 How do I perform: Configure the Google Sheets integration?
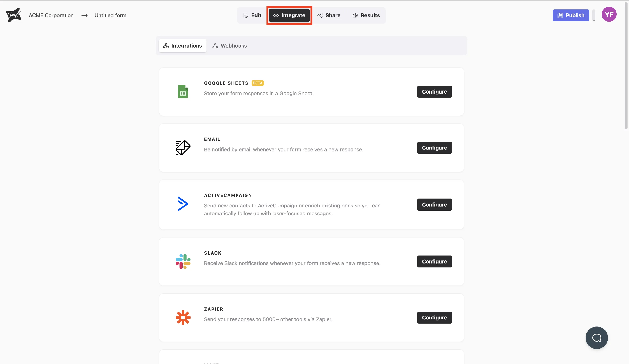coord(434,92)
